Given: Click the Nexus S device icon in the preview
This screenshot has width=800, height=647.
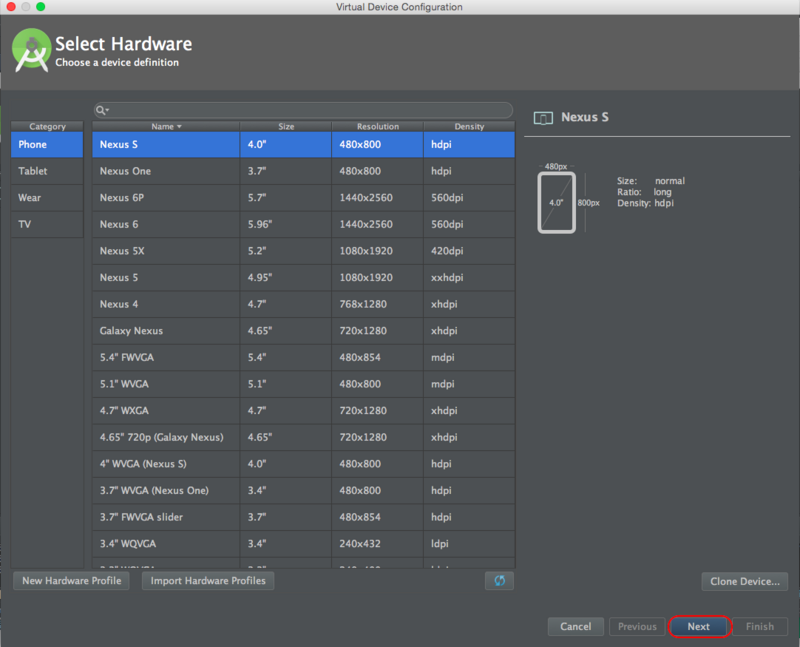Looking at the screenshot, I should click(x=543, y=118).
